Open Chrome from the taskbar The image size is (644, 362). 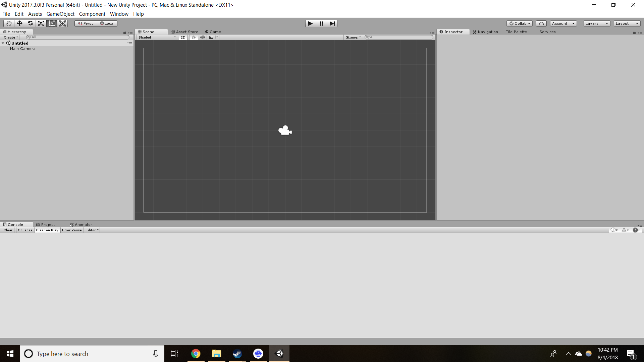pos(196,354)
